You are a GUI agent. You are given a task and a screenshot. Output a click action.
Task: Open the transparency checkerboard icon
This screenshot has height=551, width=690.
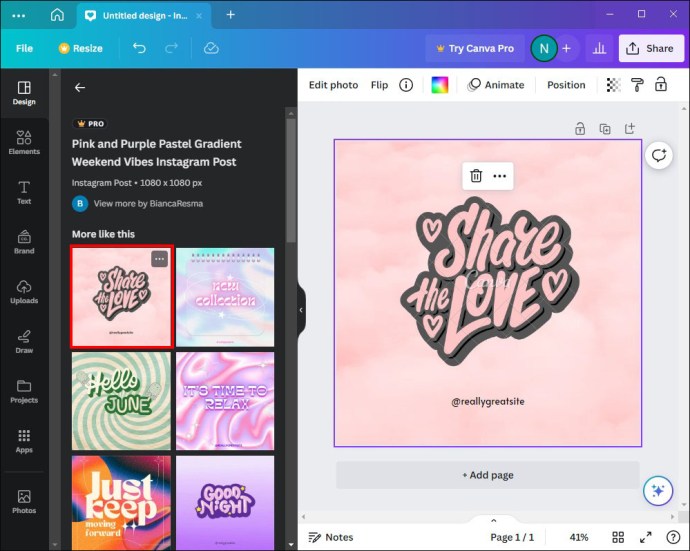tap(613, 85)
